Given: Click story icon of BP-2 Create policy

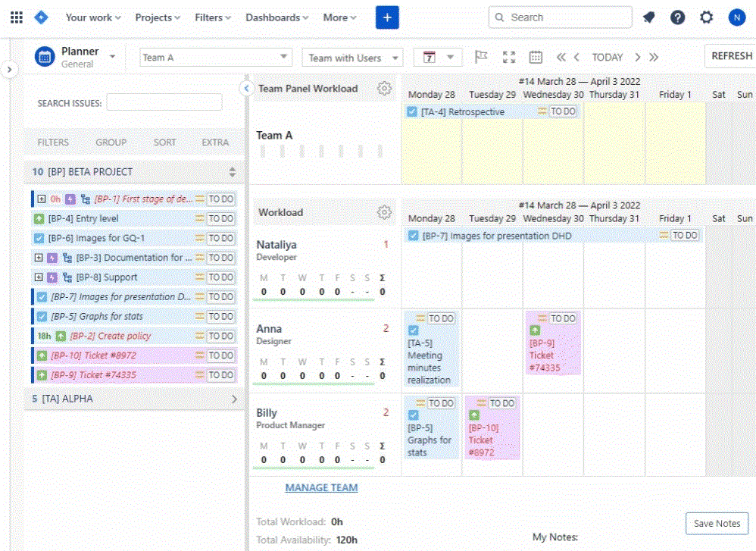Looking at the screenshot, I should (61, 336).
